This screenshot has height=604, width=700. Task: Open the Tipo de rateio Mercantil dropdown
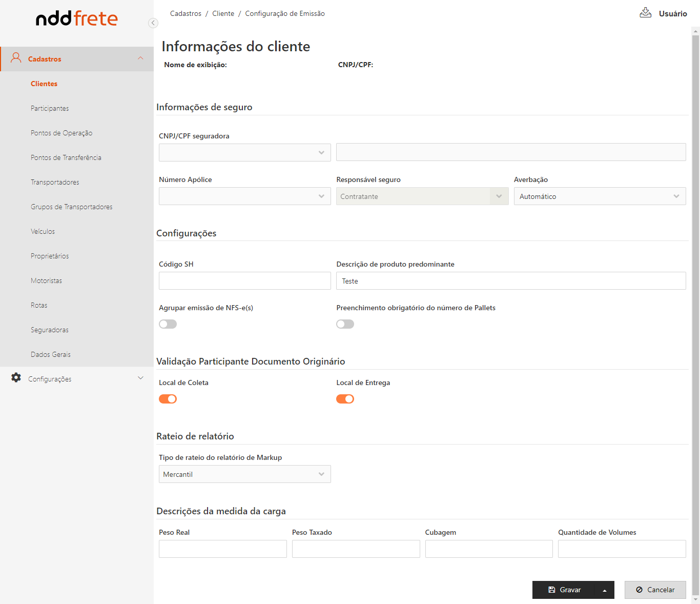click(x=244, y=474)
